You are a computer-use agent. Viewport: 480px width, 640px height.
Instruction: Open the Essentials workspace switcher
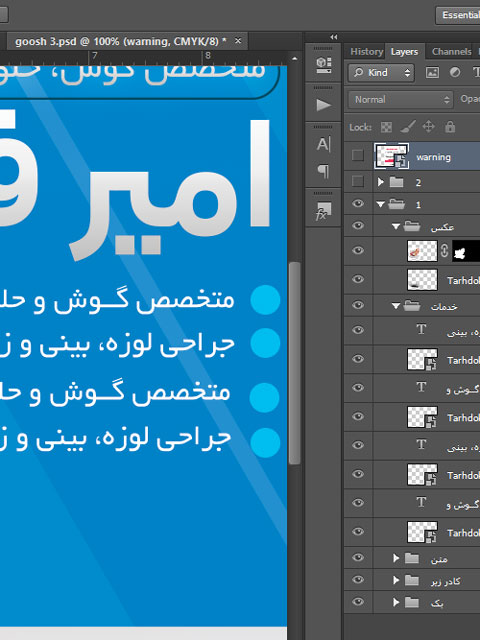pyautogui.click(x=458, y=15)
